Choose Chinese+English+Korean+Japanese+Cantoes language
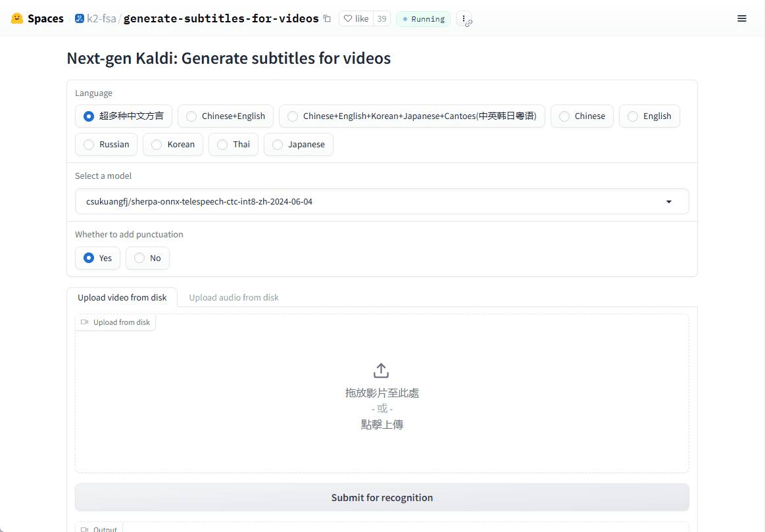The height and width of the screenshot is (532, 765). (412, 116)
